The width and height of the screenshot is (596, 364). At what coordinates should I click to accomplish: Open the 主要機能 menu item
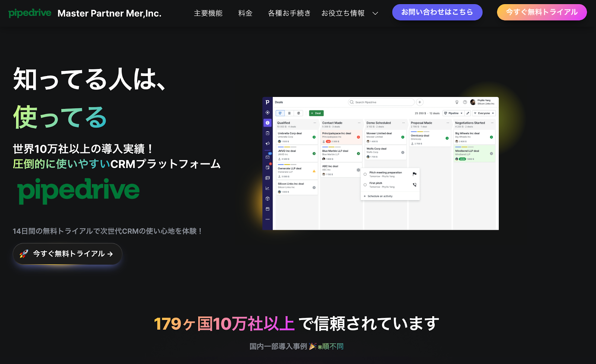click(208, 13)
